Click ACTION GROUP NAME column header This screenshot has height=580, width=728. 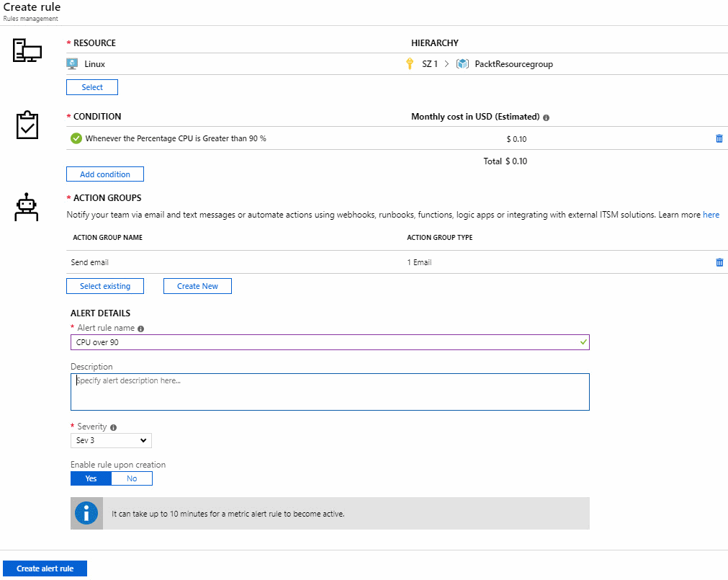pos(108,237)
